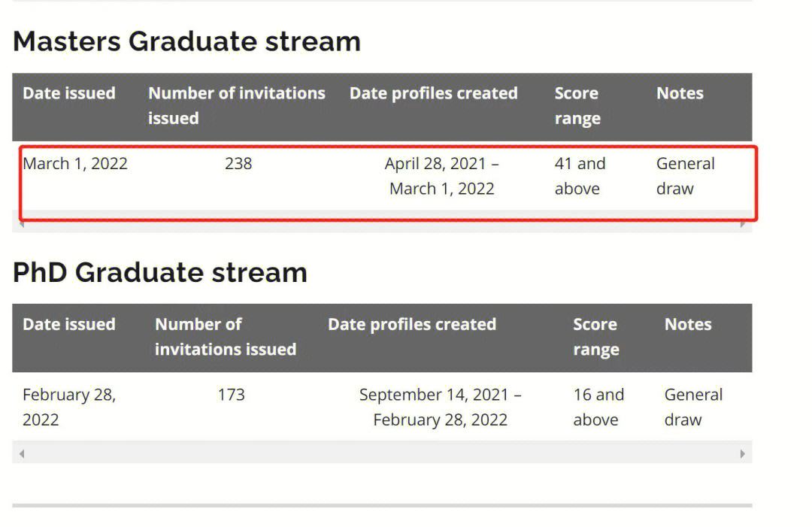812x527 pixels.
Task: Click the 238 invitations cell
Action: pyautogui.click(x=238, y=164)
